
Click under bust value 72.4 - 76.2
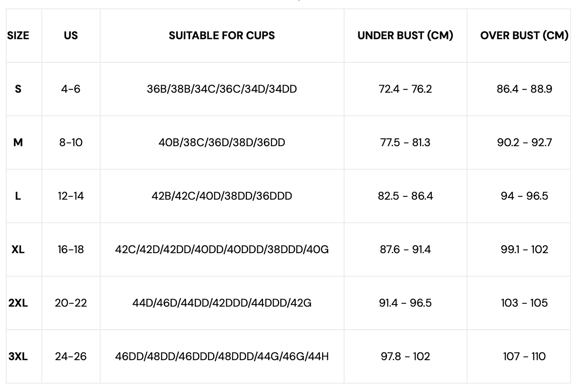click(405, 89)
